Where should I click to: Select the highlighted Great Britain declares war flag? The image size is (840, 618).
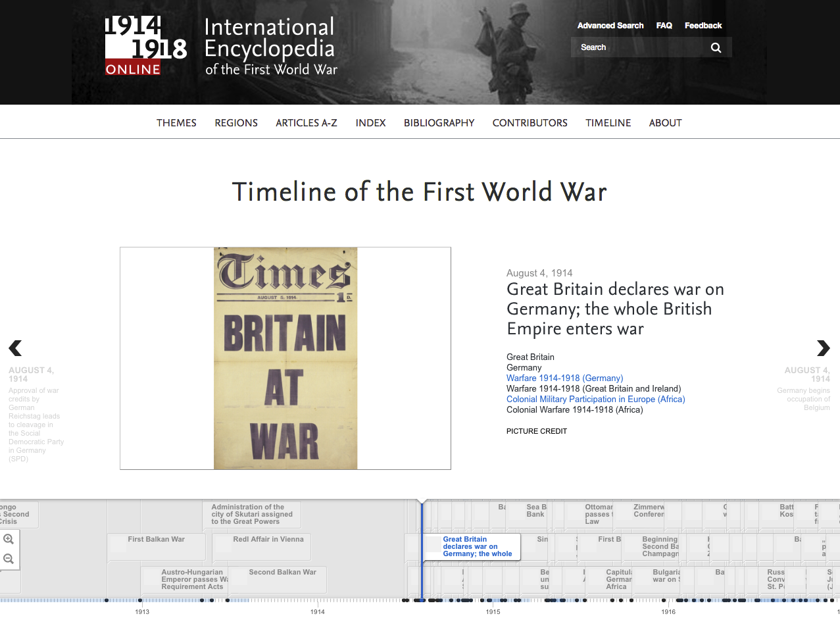pos(471,546)
